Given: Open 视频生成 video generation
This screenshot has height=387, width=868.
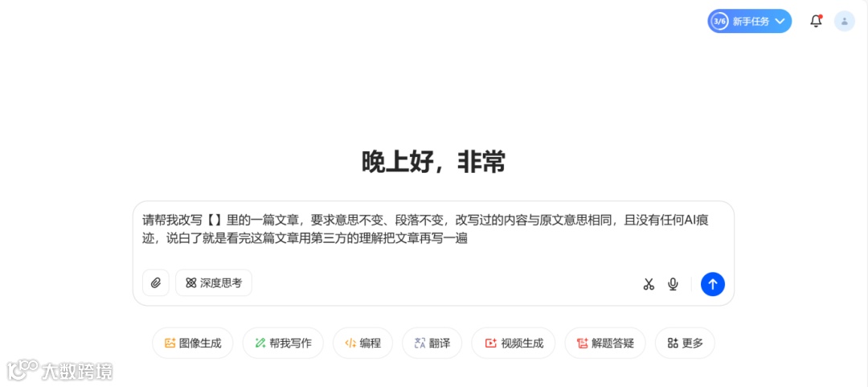Looking at the screenshot, I should [514, 344].
